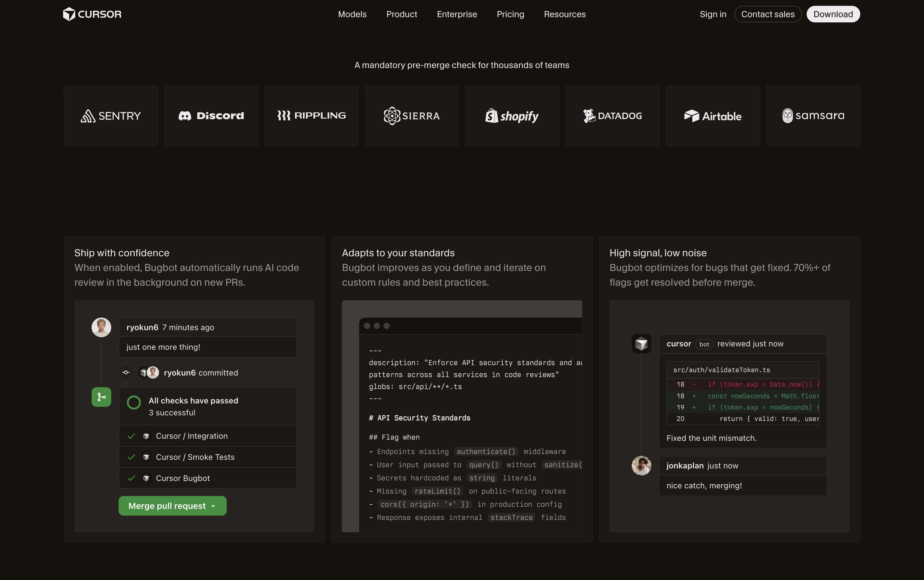Open the Models menu
The width and height of the screenshot is (924, 580).
coord(352,14)
